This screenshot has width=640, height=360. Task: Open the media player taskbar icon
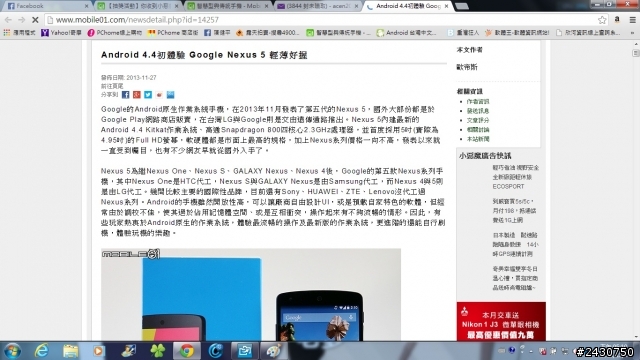click(x=99, y=351)
